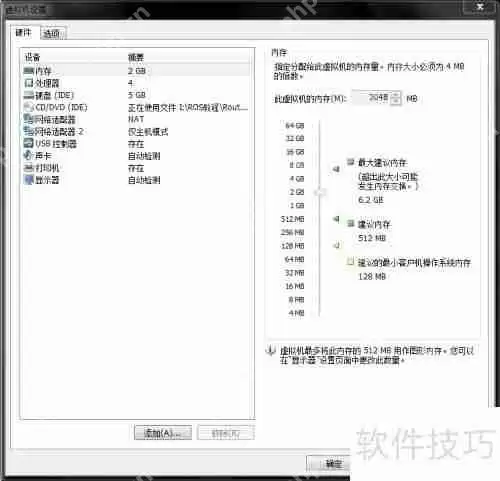Click the 16 MB slider scale label

[294, 286]
